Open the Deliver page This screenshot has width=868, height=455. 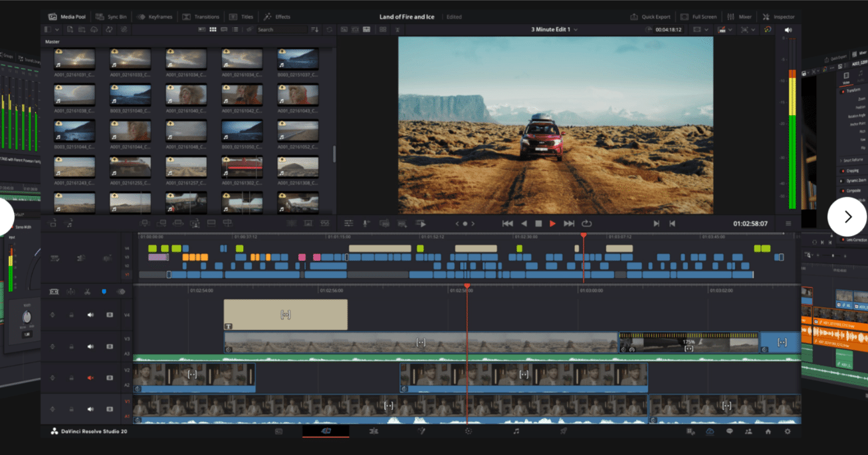tap(564, 431)
